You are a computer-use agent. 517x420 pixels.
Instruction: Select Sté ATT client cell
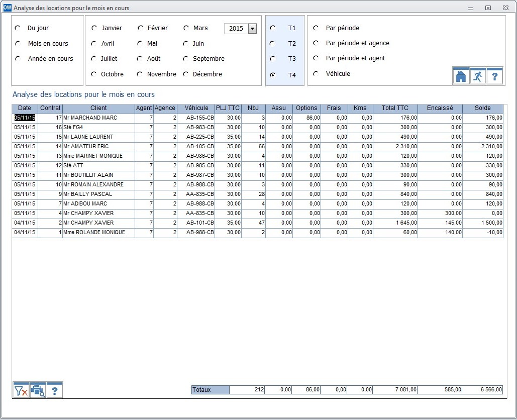tap(98, 165)
